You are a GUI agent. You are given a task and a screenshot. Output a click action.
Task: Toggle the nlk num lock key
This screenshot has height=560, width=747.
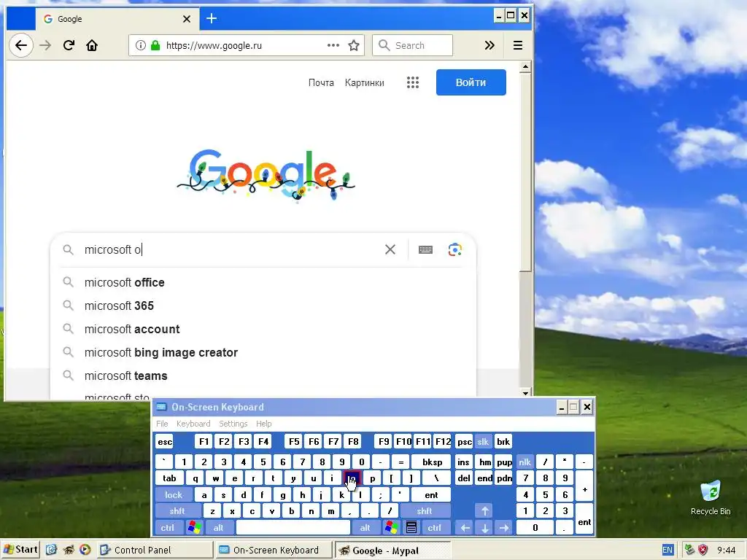[525, 462]
